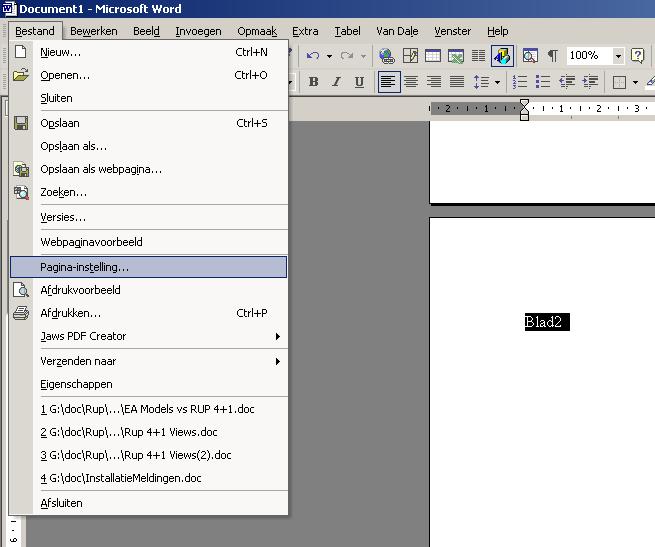Image resolution: width=655 pixels, height=547 pixels.
Task: Toggle Italic text formatting
Action: click(336, 82)
